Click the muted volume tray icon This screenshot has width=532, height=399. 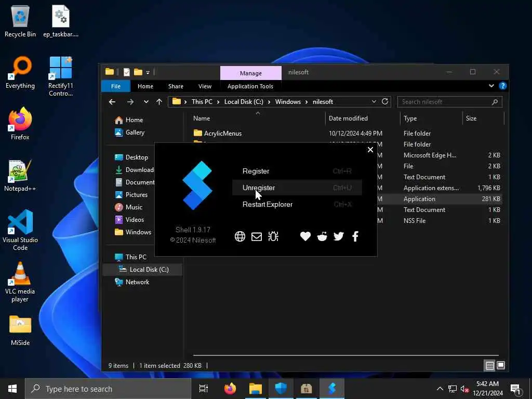click(464, 389)
